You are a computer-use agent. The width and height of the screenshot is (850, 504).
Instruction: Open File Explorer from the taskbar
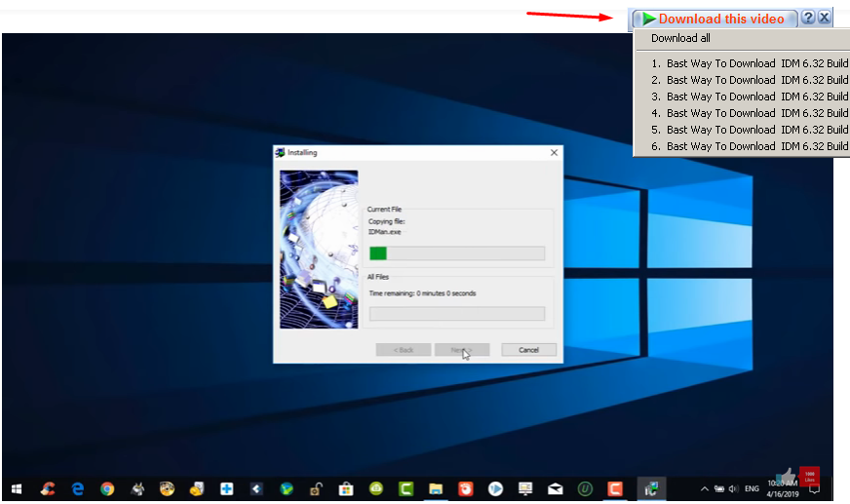436,489
